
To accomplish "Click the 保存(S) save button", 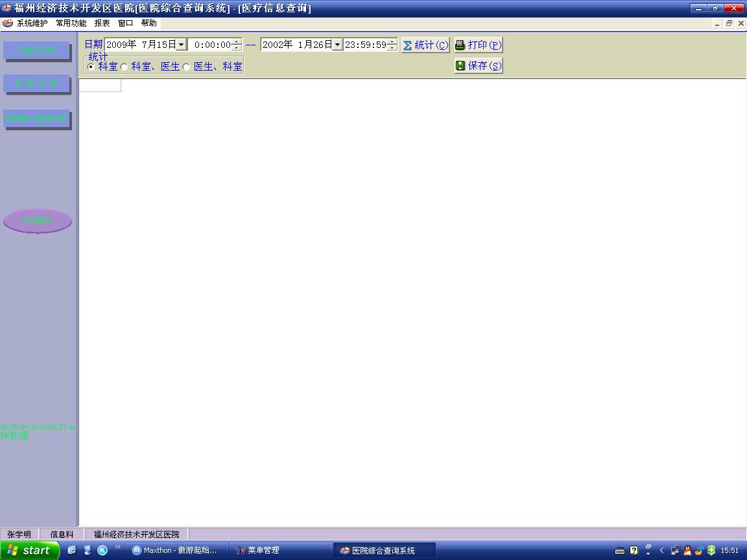I will click(479, 65).
